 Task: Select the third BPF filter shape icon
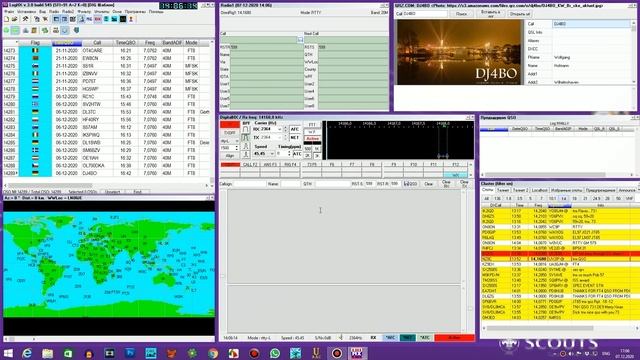click(x=245, y=146)
